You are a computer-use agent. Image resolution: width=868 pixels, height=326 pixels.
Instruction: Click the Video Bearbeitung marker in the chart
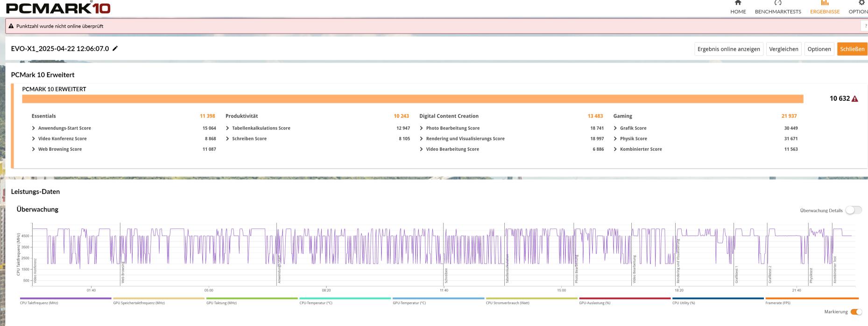pyautogui.click(x=635, y=269)
